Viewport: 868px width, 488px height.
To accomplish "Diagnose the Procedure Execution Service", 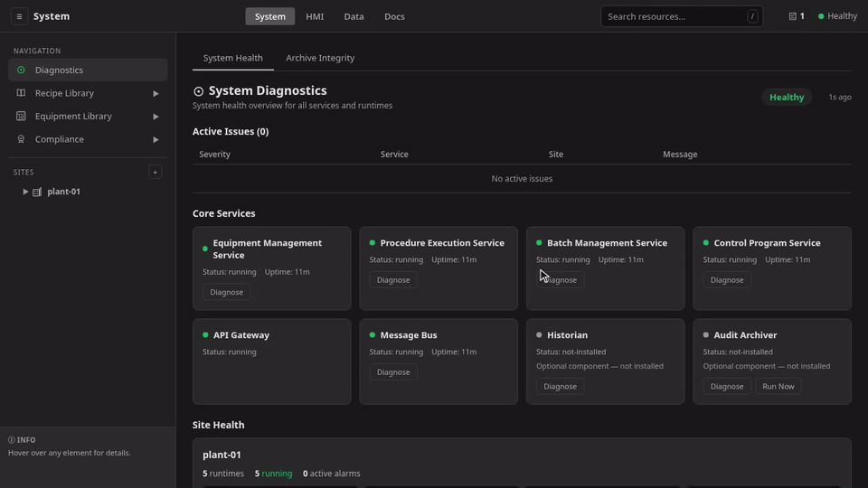I will pyautogui.click(x=393, y=280).
